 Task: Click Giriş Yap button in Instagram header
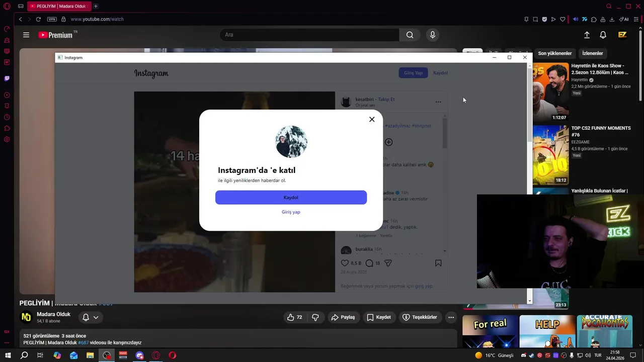413,73
